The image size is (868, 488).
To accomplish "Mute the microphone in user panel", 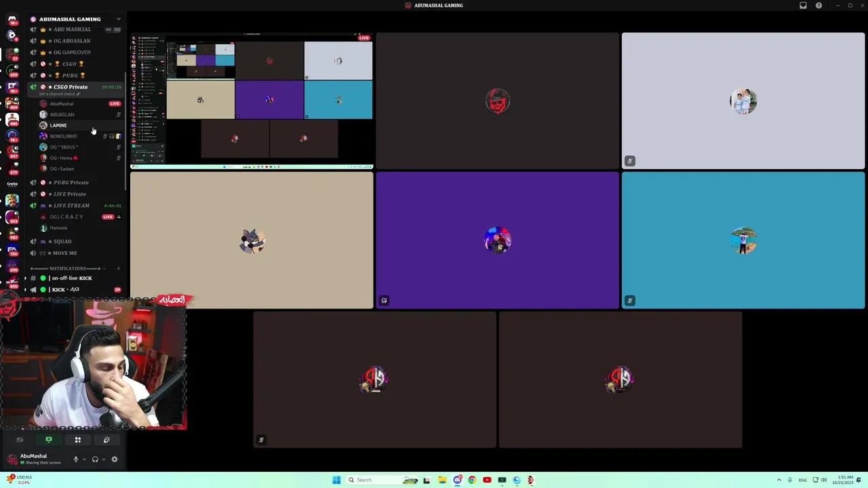I will (75, 459).
